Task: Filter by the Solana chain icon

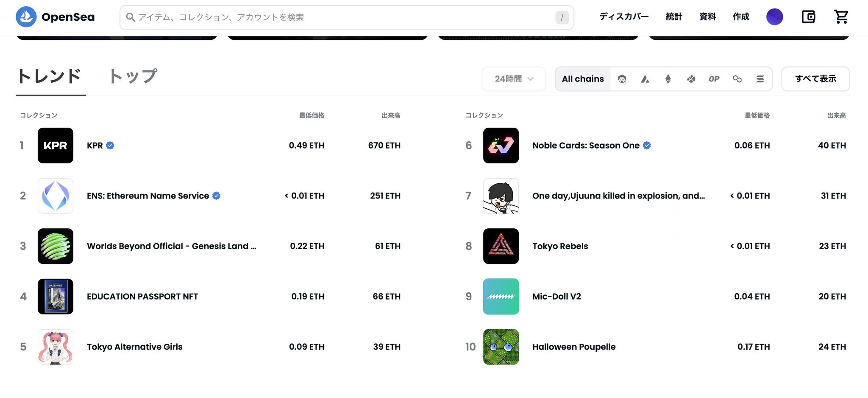Action: tap(760, 79)
